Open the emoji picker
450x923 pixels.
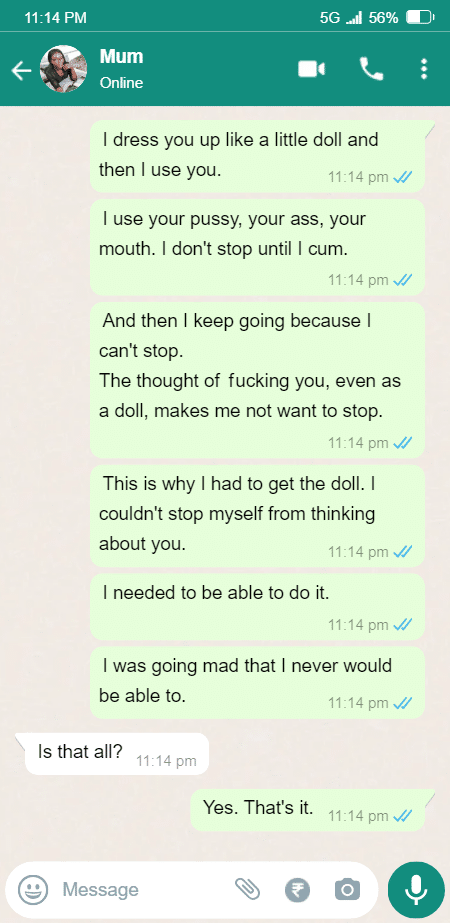point(32,889)
